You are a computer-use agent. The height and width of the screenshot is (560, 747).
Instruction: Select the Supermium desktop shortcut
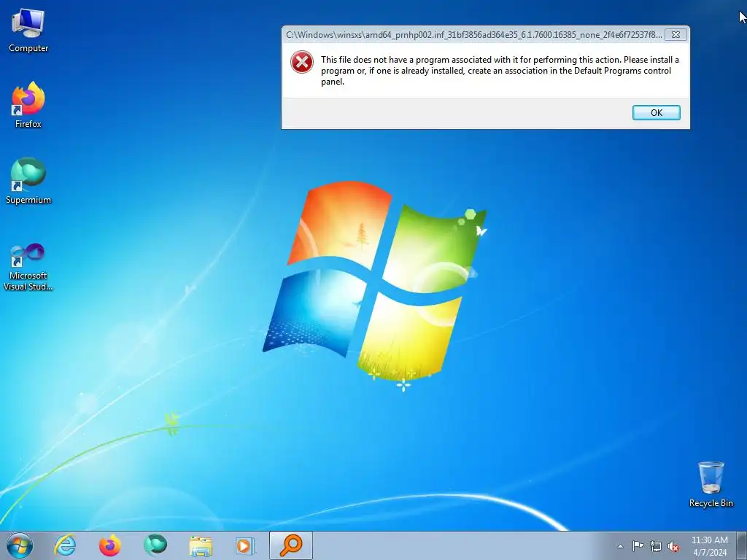click(x=28, y=181)
